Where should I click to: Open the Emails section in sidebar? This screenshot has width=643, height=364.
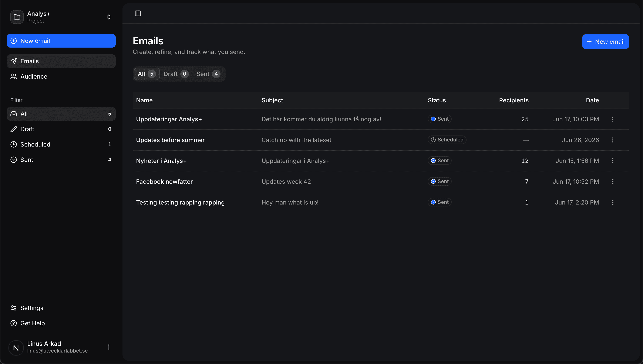pos(61,61)
